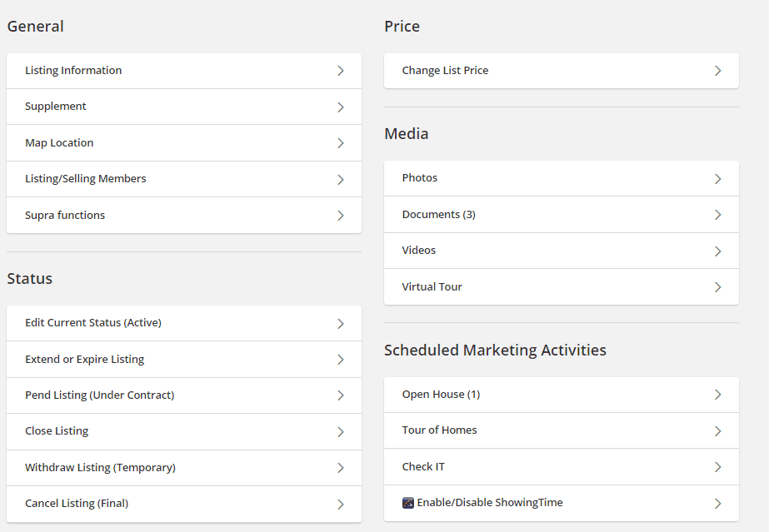Open the Open House (1) activity
The width and height of the screenshot is (769, 532).
coord(562,395)
